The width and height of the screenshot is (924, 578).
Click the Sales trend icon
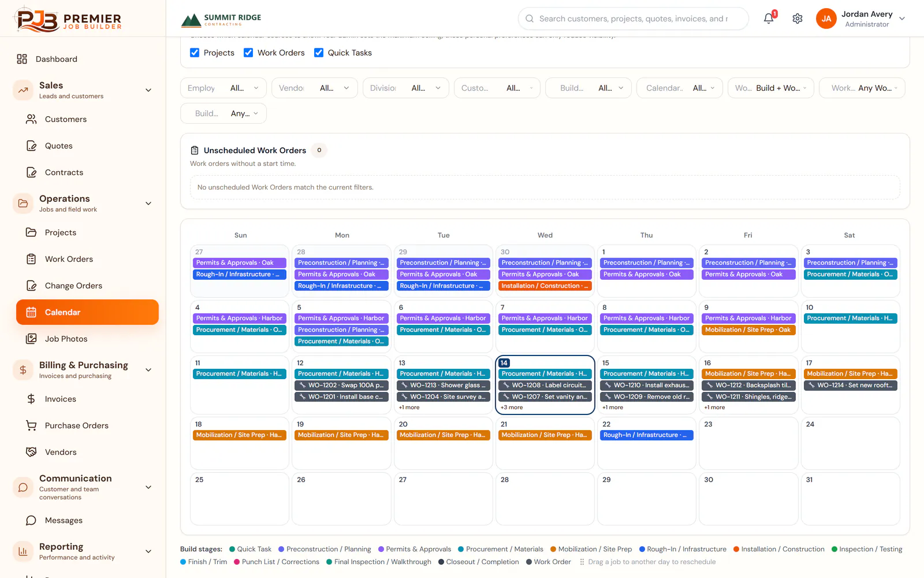coord(23,90)
